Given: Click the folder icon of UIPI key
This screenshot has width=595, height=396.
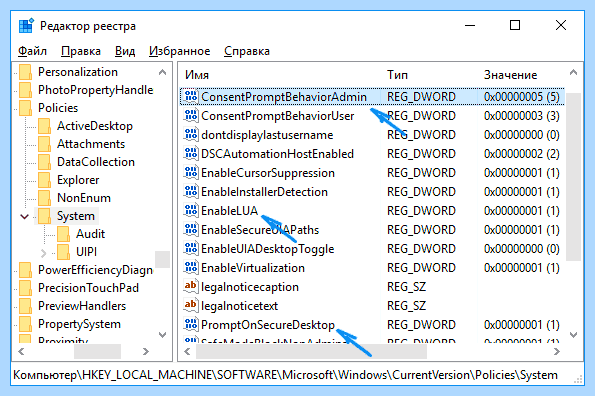Looking at the screenshot, I should coord(64,251).
